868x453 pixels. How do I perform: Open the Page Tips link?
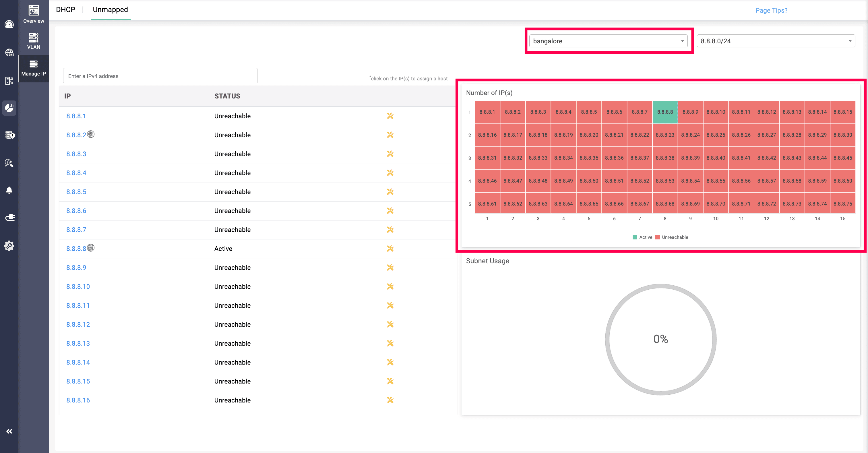771,10
